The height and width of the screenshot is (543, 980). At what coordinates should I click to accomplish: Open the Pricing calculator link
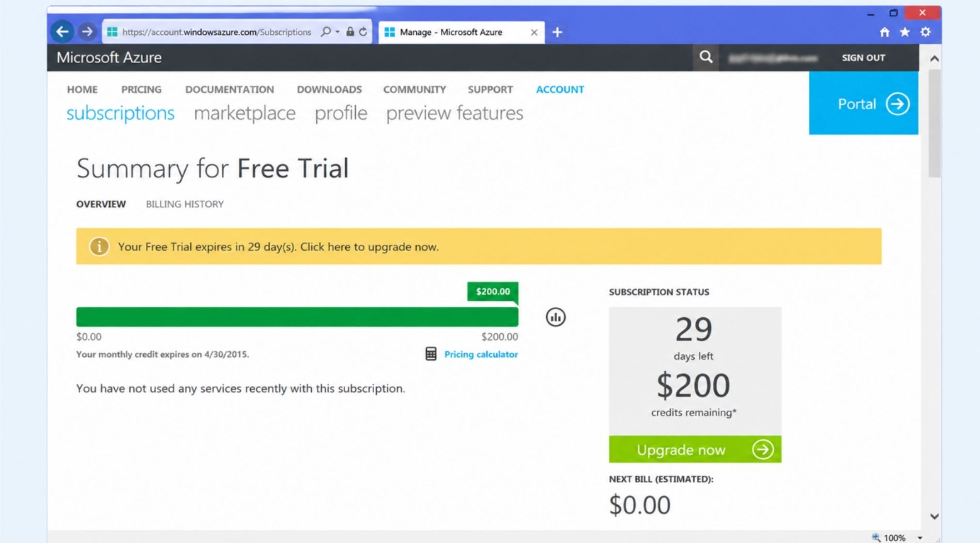481,354
